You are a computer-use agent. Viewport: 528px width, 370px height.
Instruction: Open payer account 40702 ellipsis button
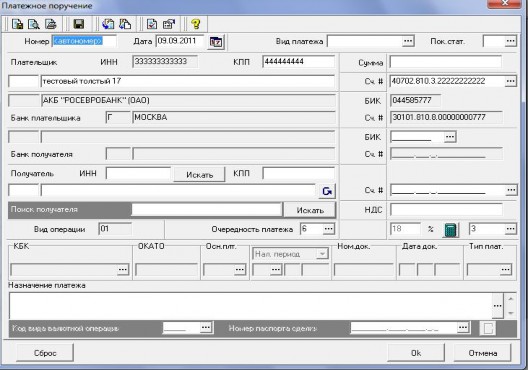coord(510,81)
